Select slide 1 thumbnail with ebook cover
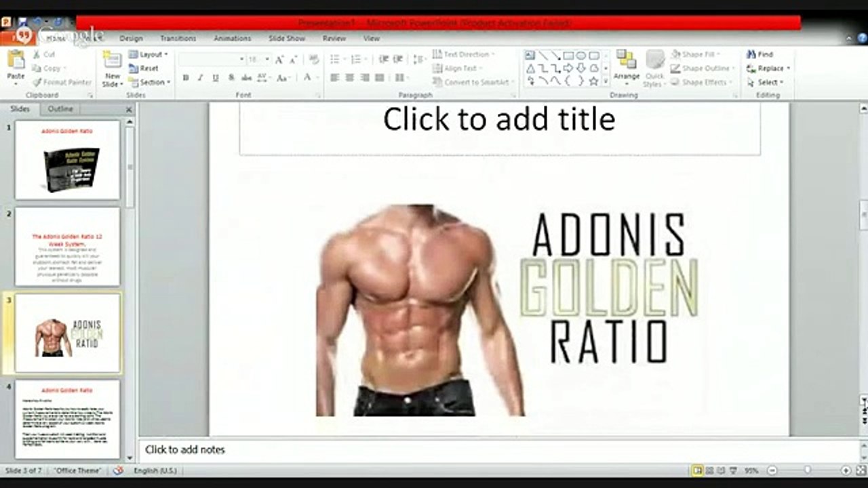 coord(67,160)
